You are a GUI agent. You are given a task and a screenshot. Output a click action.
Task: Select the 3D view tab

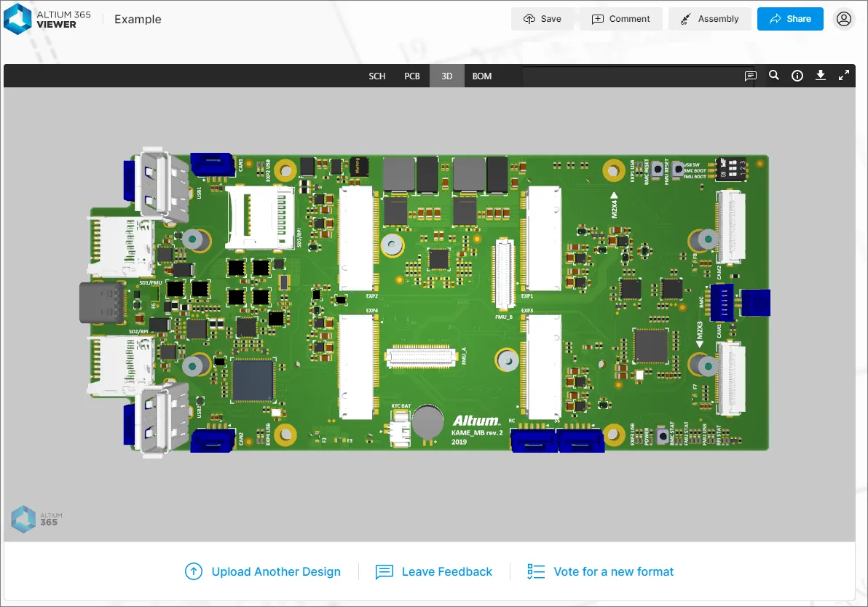[x=447, y=76]
